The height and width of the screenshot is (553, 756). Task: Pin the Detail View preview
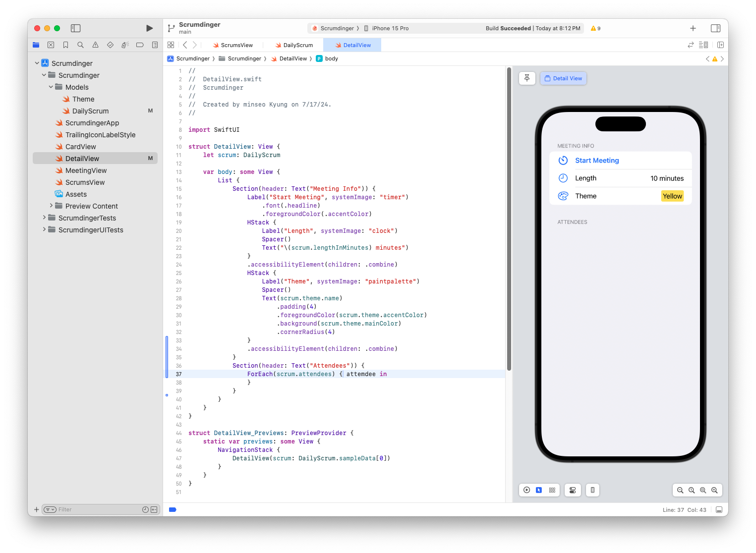tap(527, 78)
